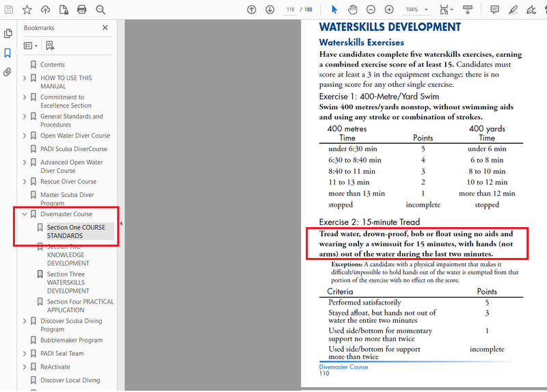Add a comment with sticky note tool

[494, 10]
